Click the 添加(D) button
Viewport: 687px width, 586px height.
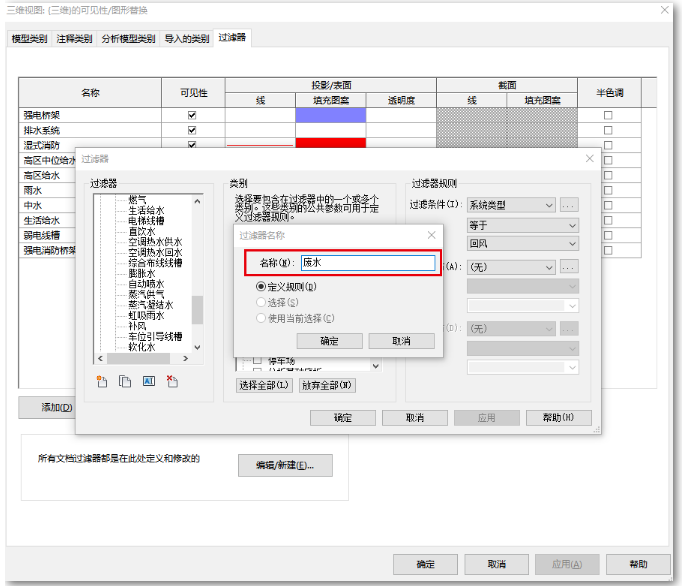coord(47,408)
